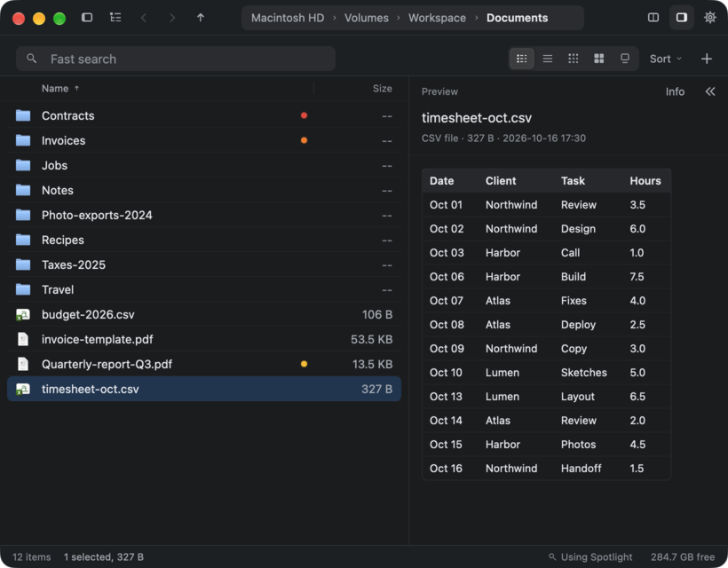Click timesheet-oct.csv spreadsheet file icon

coord(23,389)
